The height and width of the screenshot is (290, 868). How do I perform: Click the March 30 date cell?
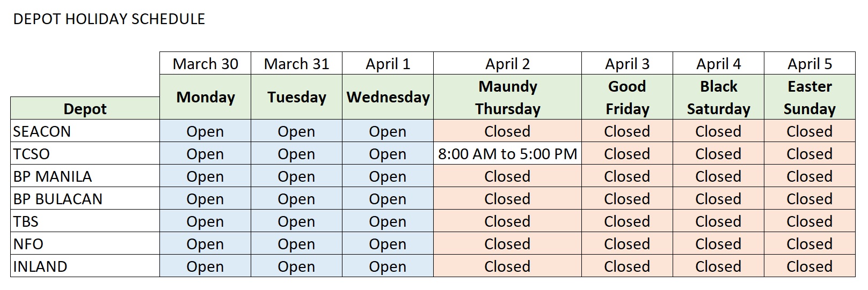[205, 64]
